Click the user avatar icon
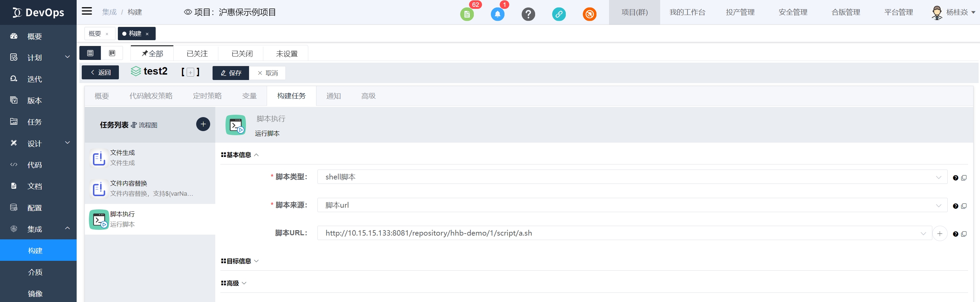 937,13
